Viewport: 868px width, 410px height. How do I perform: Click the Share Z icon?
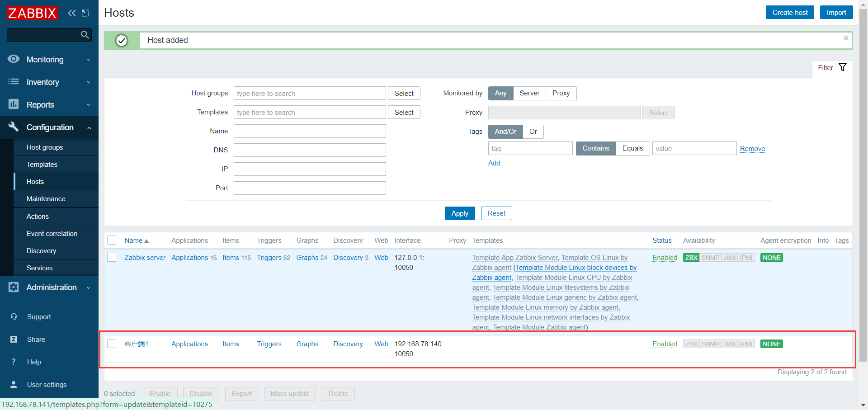pyautogui.click(x=14, y=339)
